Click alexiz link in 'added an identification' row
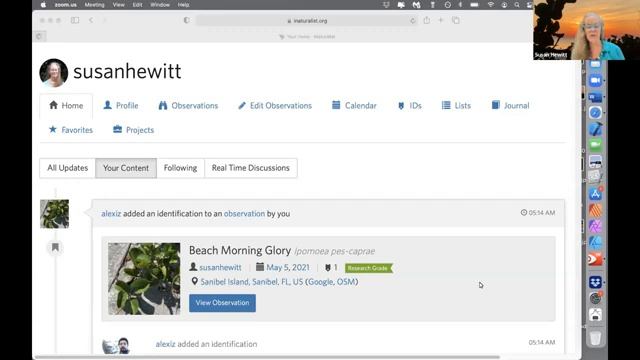640x360 pixels. [165, 344]
